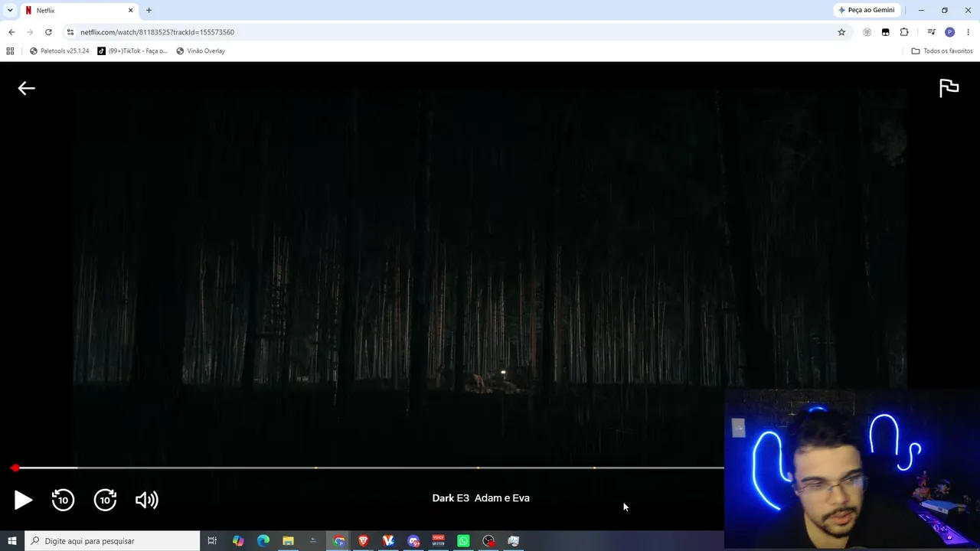Rewind the video 10 seconds

(x=64, y=500)
